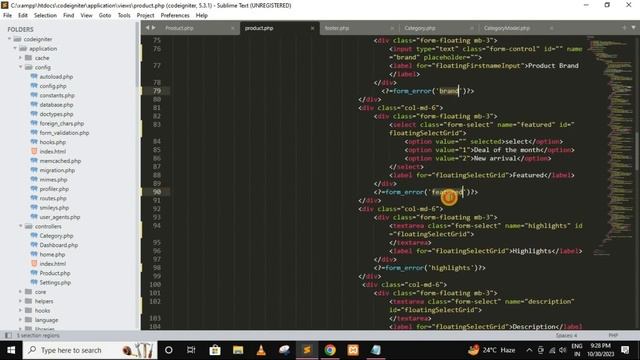This screenshot has width=640, height=360.
Task: Collapse the config folder arrow
Action: pyautogui.click(x=20, y=67)
